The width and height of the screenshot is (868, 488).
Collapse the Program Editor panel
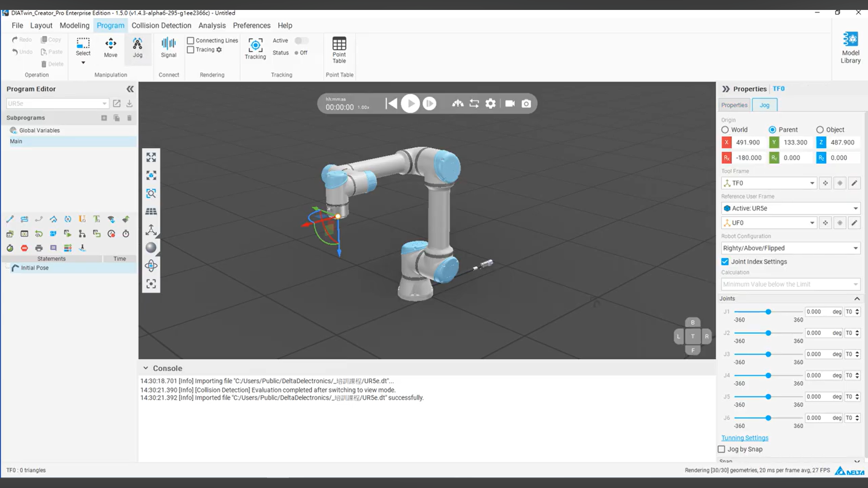(x=130, y=89)
